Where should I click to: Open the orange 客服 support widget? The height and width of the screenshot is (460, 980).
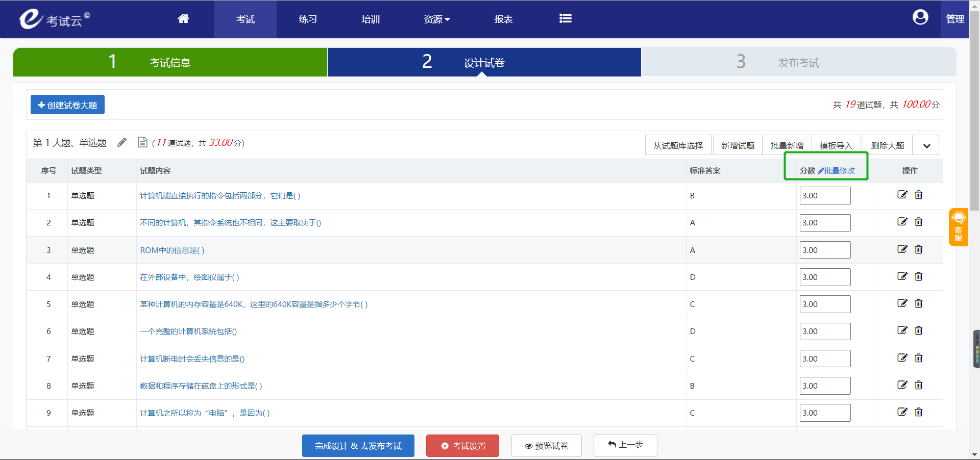click(x=959, y=227)
